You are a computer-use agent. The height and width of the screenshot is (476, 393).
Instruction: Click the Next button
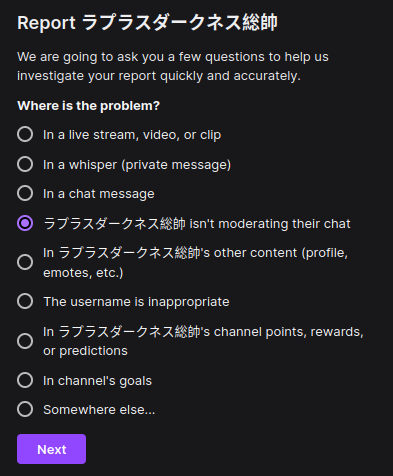(x=51, y=449)
